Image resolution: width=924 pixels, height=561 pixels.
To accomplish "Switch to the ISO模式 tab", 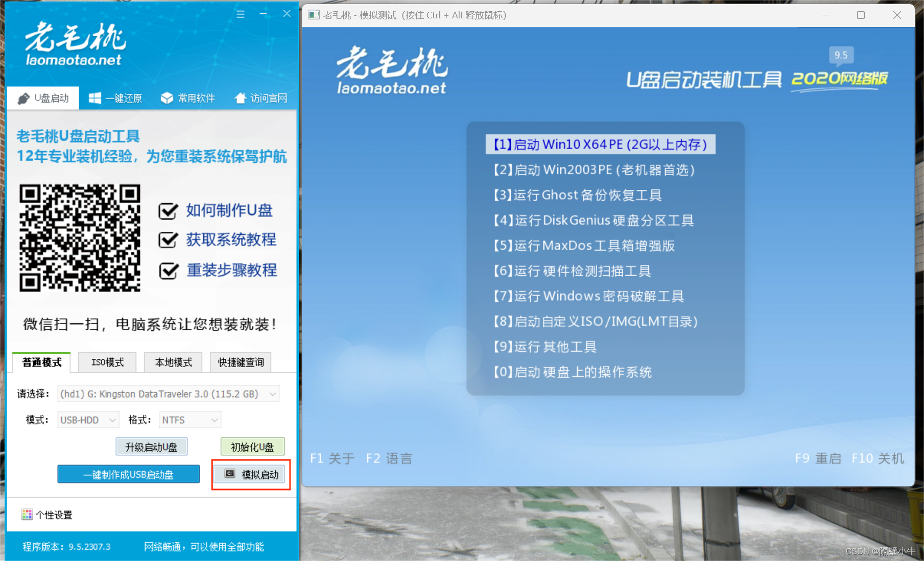I will coord(107,362).
